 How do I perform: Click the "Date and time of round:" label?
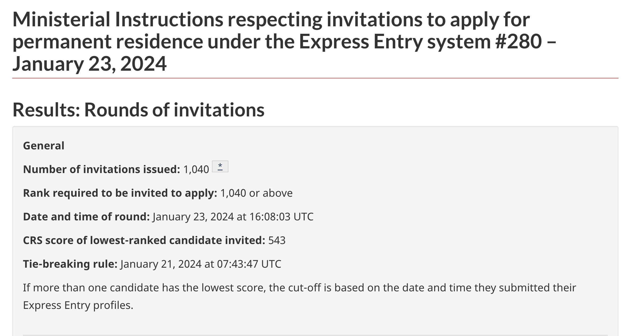coord(86,217)
